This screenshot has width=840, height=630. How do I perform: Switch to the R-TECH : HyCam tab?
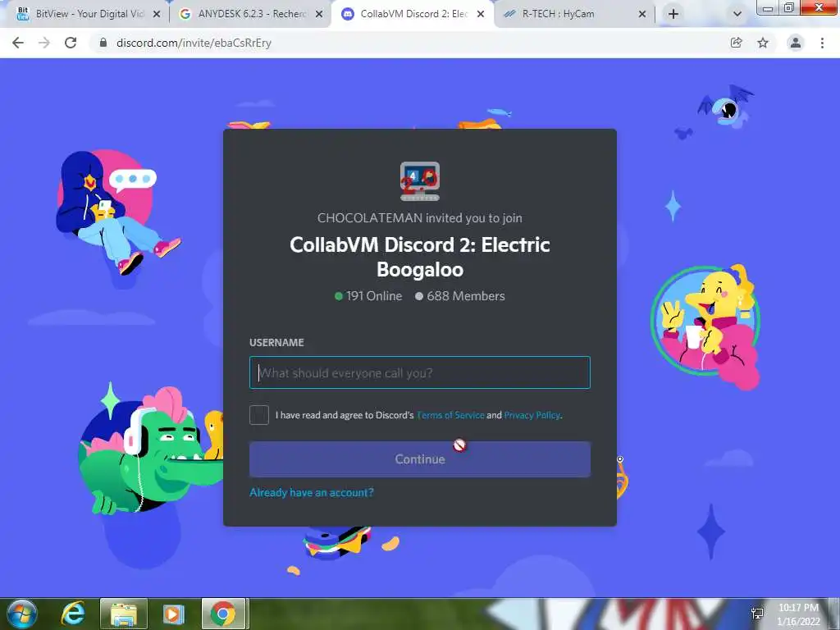click(574, 14)
